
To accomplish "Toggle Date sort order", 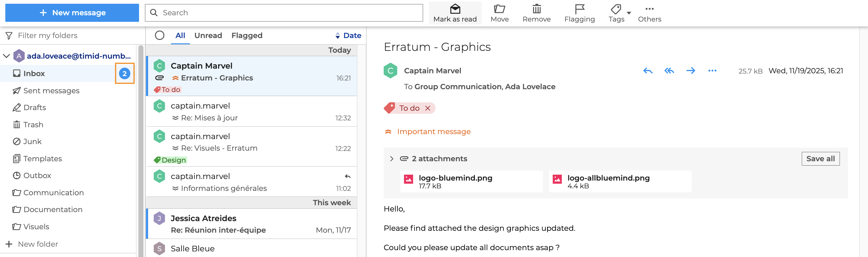I will (348, 35).
